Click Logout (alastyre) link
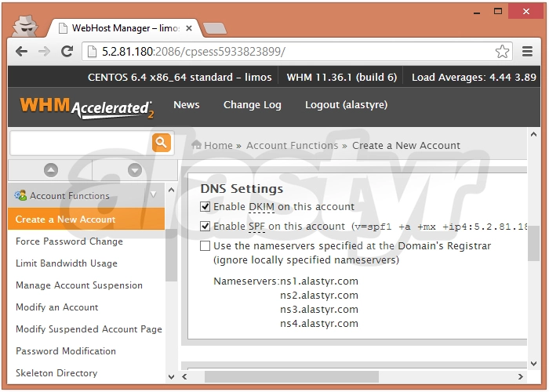This screenshot has width=549, height=392. click(x=346, y=105)
